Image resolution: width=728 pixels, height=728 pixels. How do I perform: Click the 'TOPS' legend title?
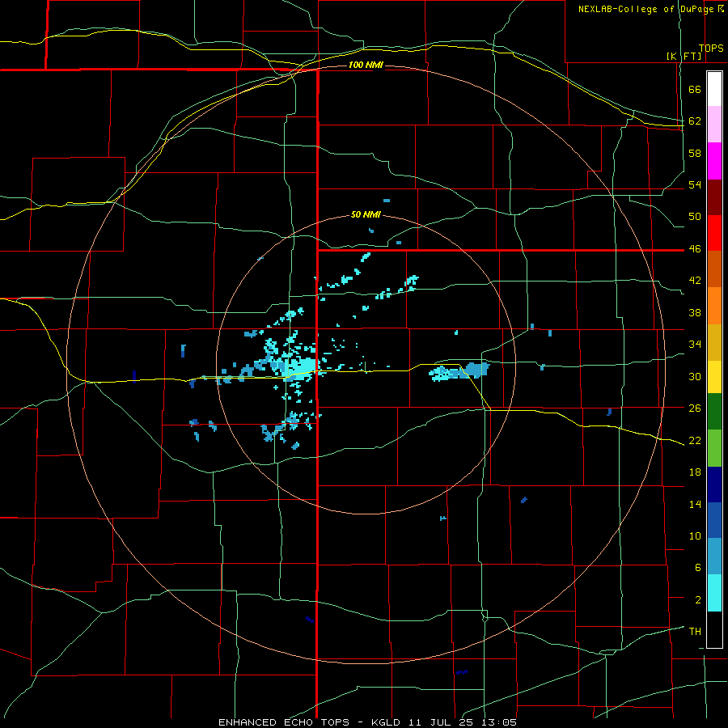[711, 49]
